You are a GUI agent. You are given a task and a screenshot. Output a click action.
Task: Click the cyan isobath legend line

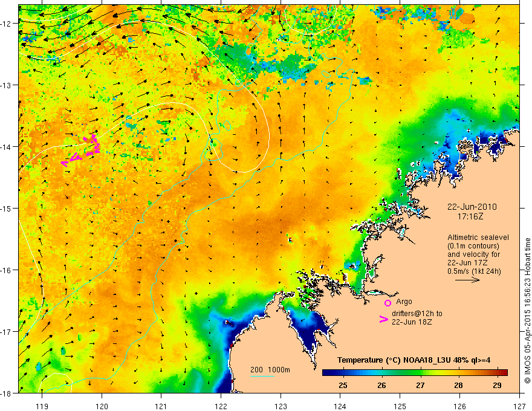click(x=262, y=376)
